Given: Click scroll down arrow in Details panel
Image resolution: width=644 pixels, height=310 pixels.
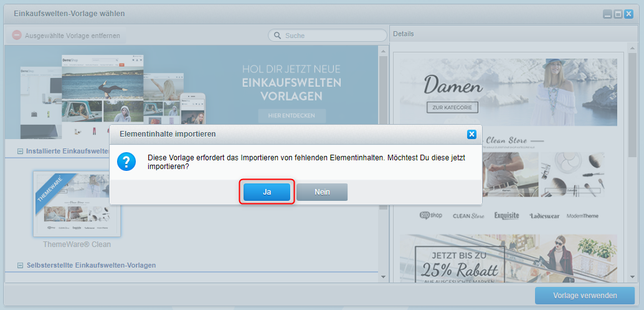Looking at the screenshot, I should 633,277.
